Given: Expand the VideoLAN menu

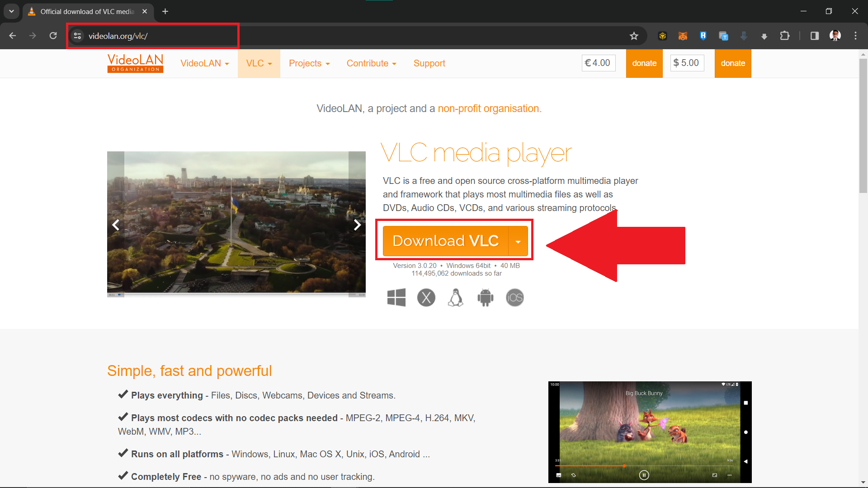Looking at the screenshot, I should (205, 63).
